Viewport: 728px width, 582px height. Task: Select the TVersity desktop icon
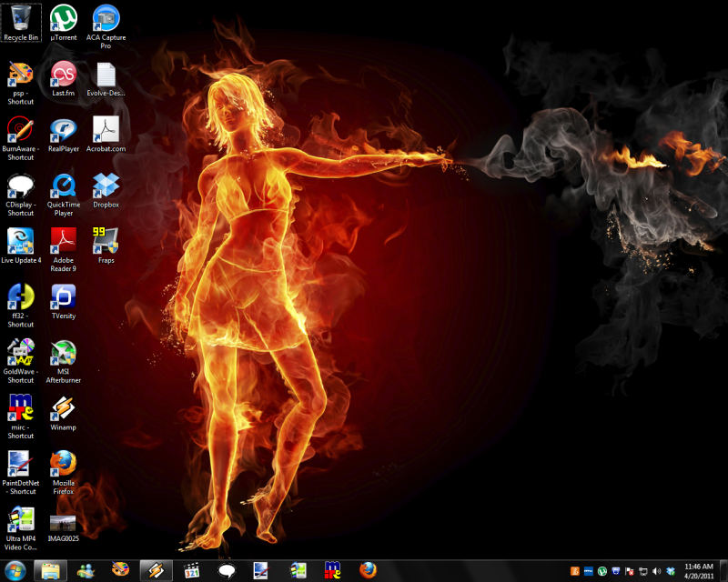63,296
